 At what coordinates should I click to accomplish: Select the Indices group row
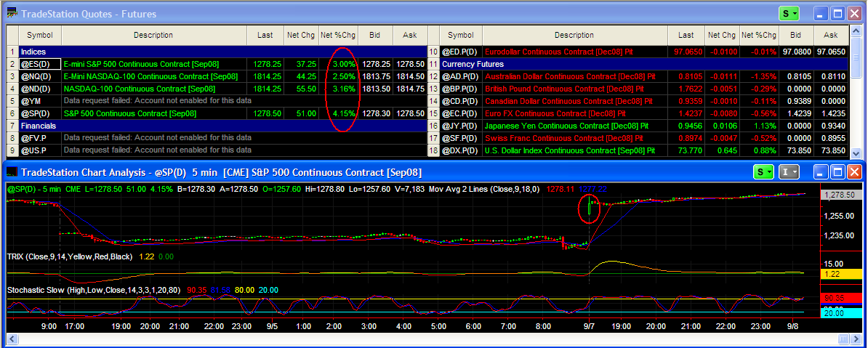[x=223, y=51]
